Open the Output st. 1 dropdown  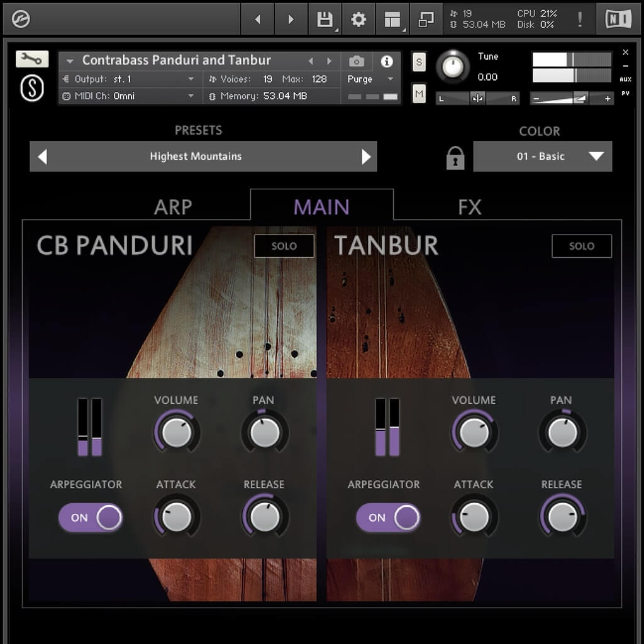click(x=129, y=79)
